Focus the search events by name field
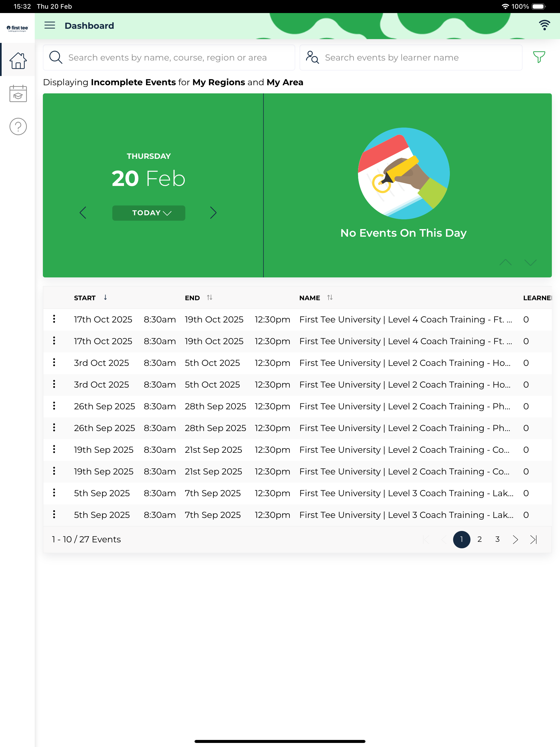 [169, 58]
